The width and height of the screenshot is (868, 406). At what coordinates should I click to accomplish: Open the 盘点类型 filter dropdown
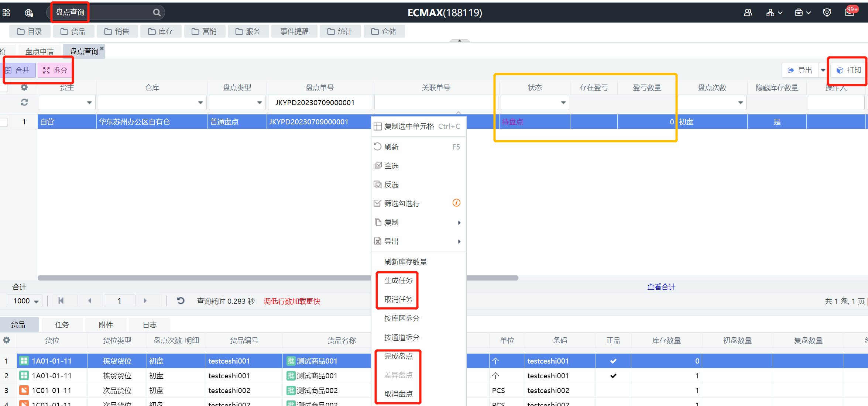(260, 103)
